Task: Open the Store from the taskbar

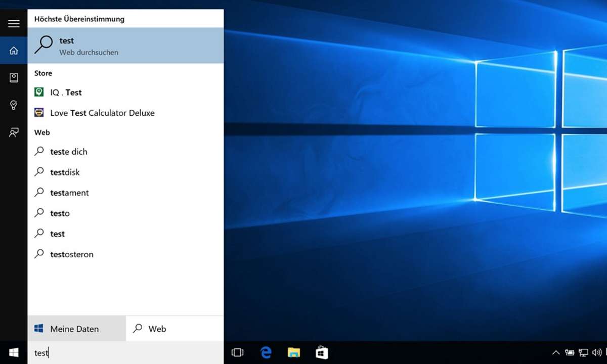Action: (322, 352)
